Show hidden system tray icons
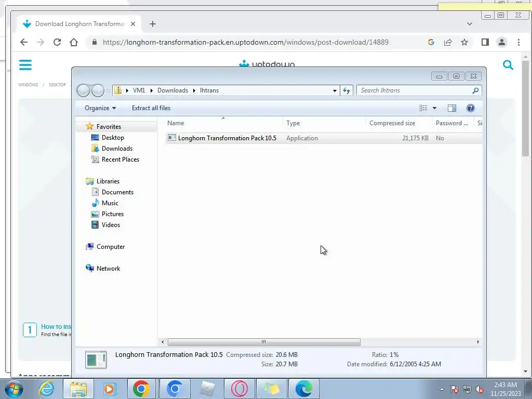Viewport: 532px width, 399px height. click(442, 389)
